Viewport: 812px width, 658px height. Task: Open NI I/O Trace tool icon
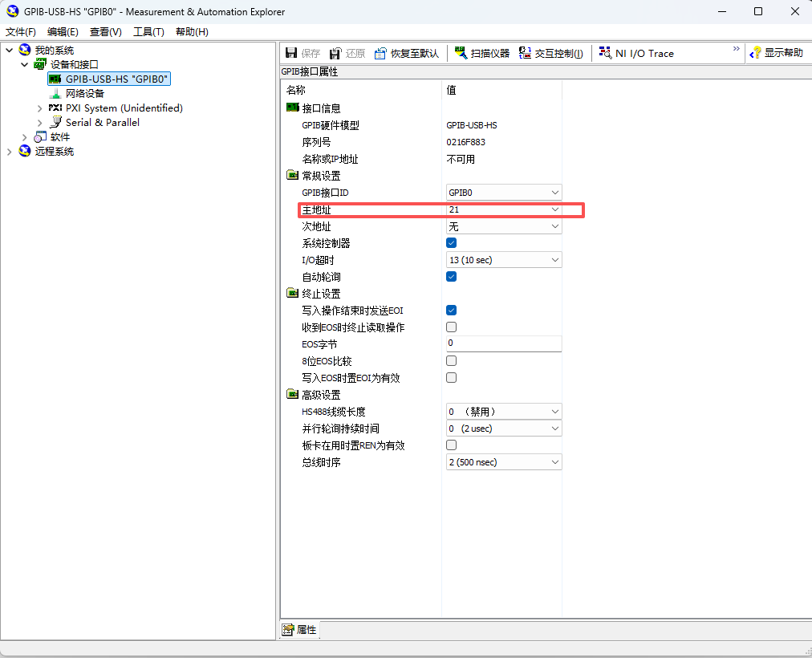[605, 53]
